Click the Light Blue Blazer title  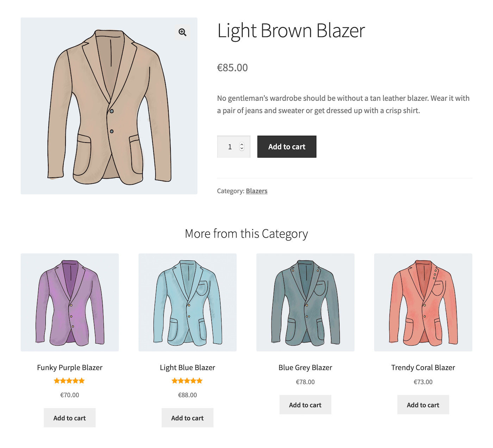coord(187,368)
